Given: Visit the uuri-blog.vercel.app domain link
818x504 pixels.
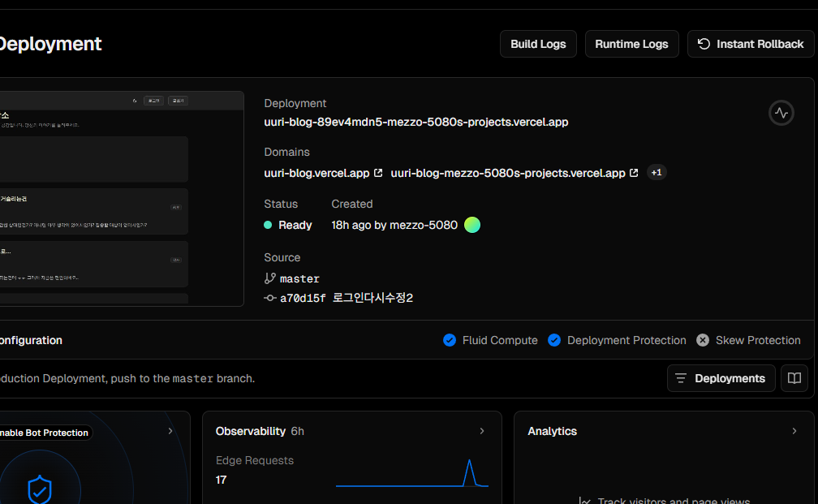Looking at the screenshot, I should 316,173.
